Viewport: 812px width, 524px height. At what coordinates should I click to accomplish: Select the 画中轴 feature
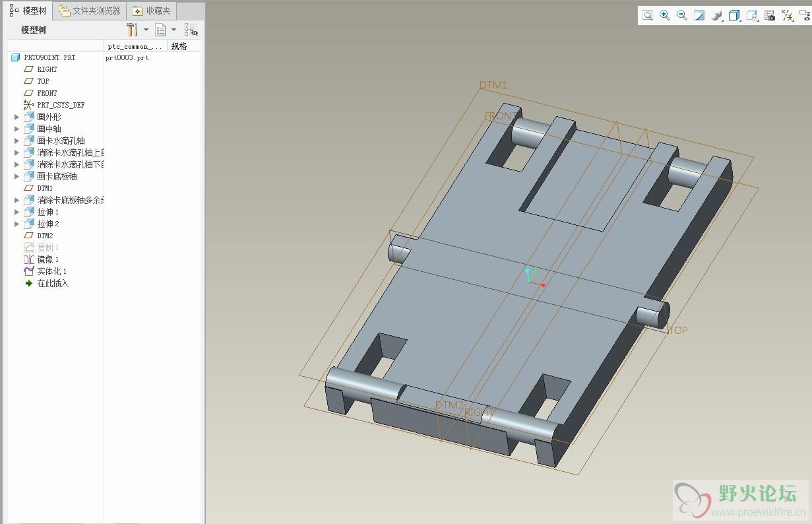coord(49,129)
